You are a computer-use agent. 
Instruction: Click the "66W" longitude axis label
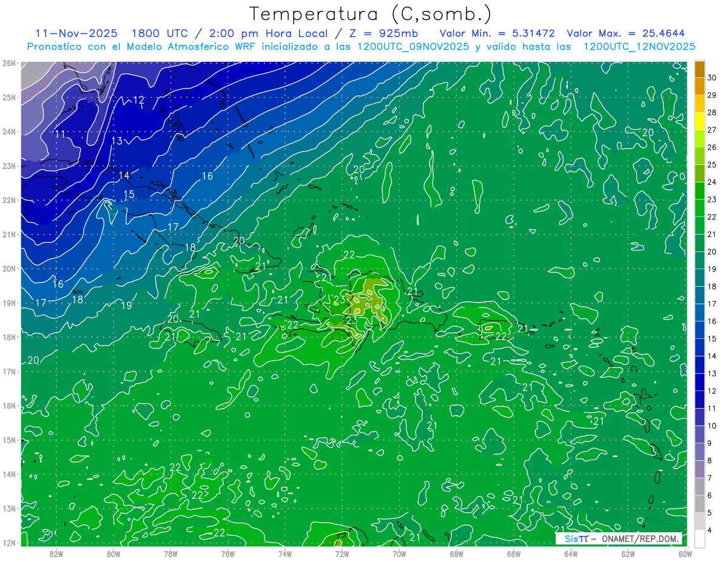click(x=513, y=554)
